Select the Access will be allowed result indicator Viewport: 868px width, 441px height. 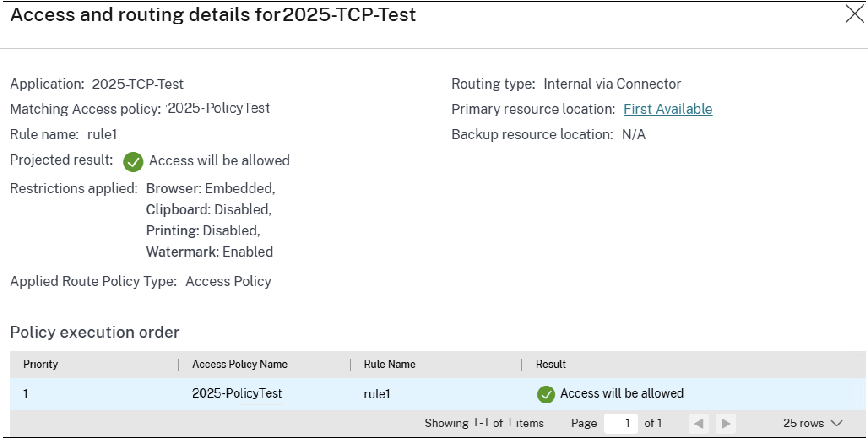(546, 395)
